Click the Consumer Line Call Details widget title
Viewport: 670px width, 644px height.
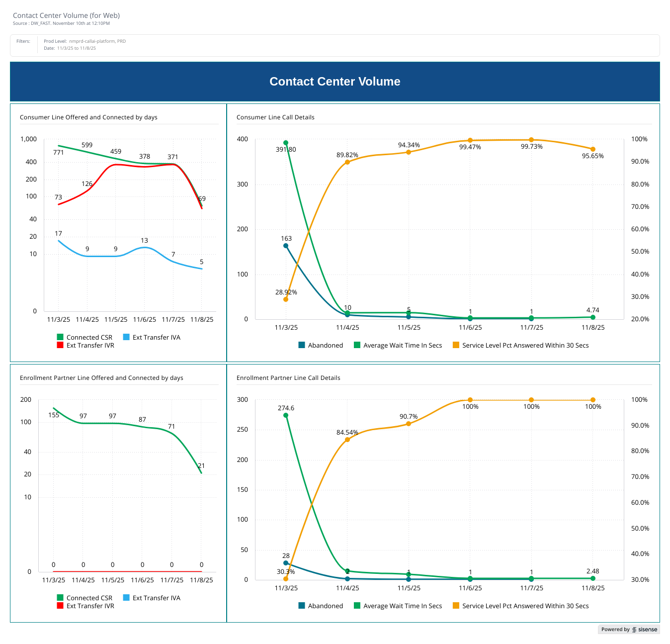275,117
